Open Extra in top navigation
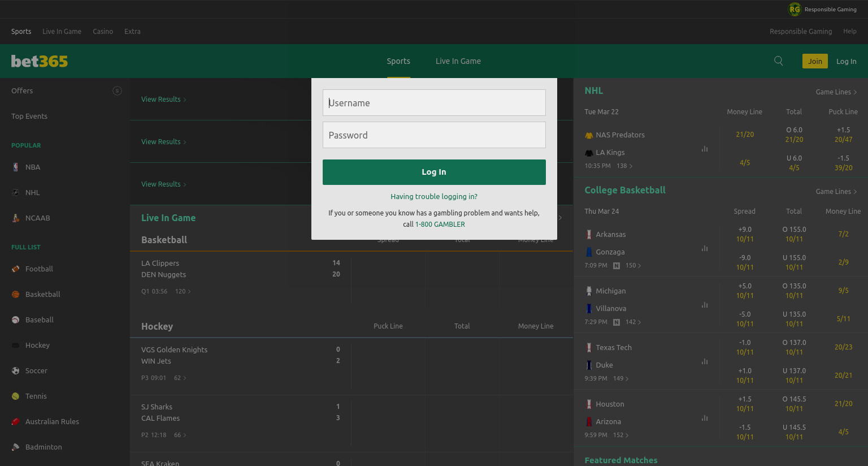Viewport: 868px width, 466px height. pos(132,32)
